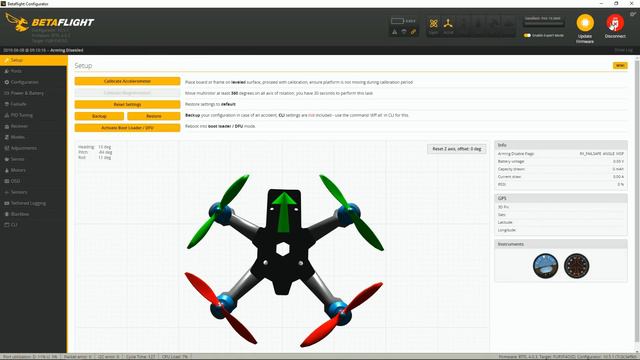The image size is (640, 360).
Task: Open the Blackbox tab
Action: point(33,214)
